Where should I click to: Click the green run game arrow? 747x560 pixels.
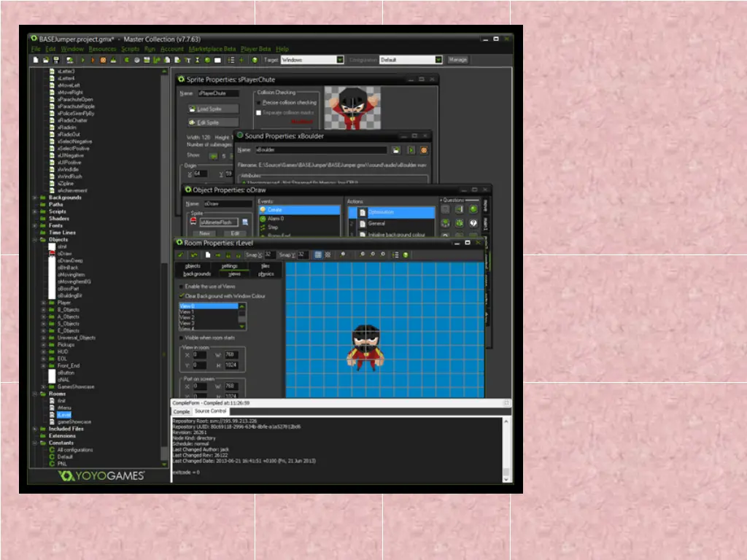point(82,60)
